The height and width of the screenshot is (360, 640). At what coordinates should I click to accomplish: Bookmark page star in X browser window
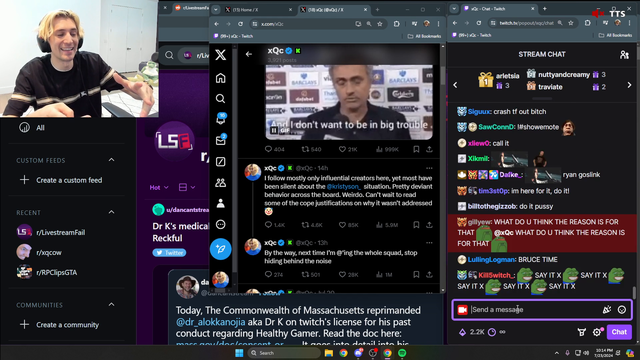coord(380,24)
